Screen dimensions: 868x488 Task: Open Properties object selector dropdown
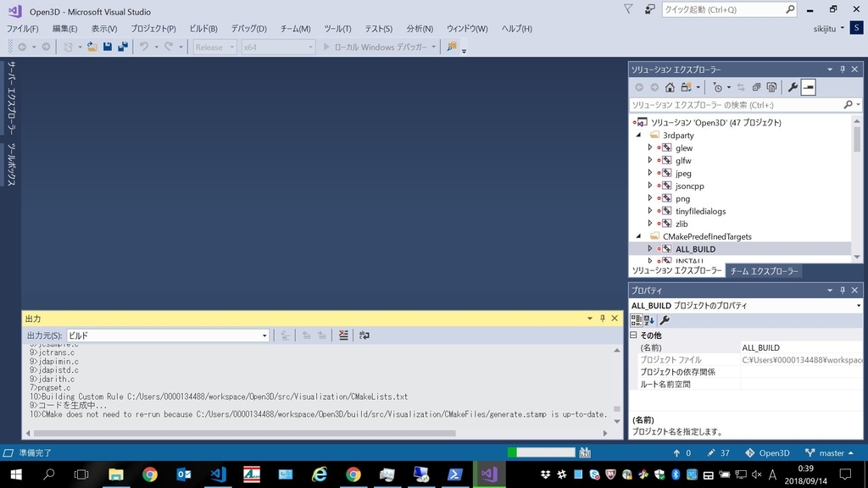coord(859,305)
